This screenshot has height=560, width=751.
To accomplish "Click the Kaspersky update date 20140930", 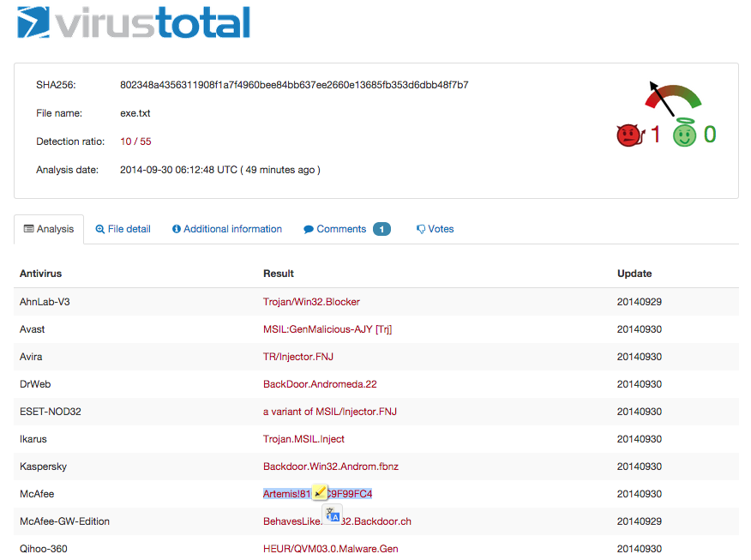I will (x=640, y=467).
